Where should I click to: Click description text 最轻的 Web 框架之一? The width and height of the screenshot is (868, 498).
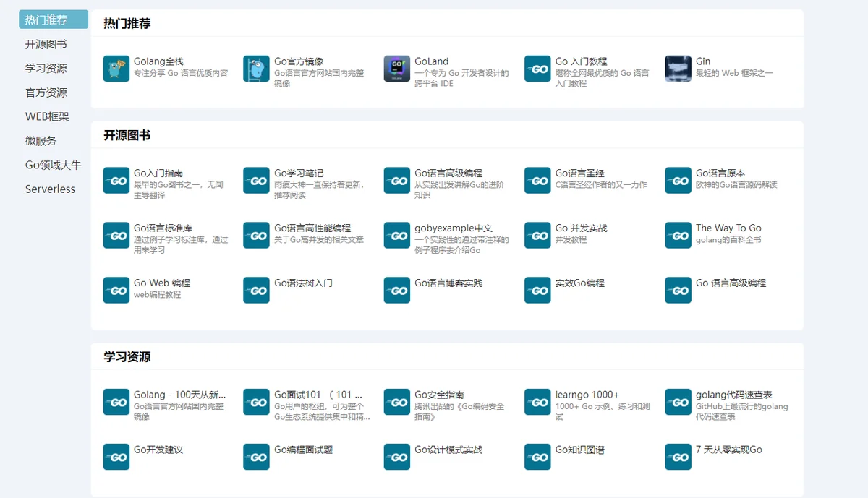click(734, 74)
